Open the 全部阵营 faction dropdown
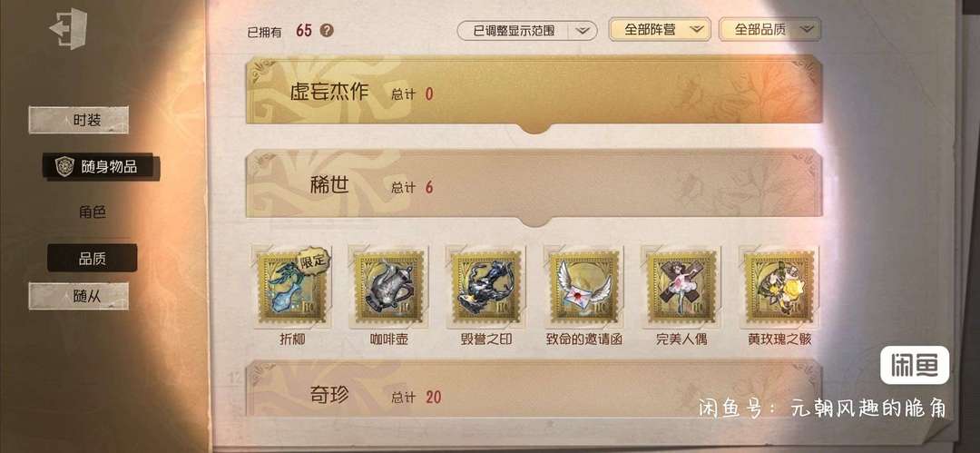The width and height of the screenshot is (980, 453). 660,29
